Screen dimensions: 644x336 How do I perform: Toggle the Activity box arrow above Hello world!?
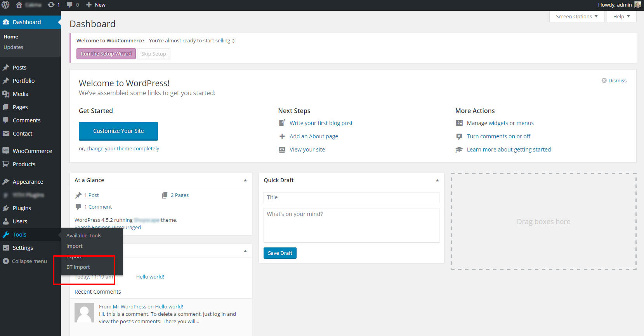[x=245, y=251]
